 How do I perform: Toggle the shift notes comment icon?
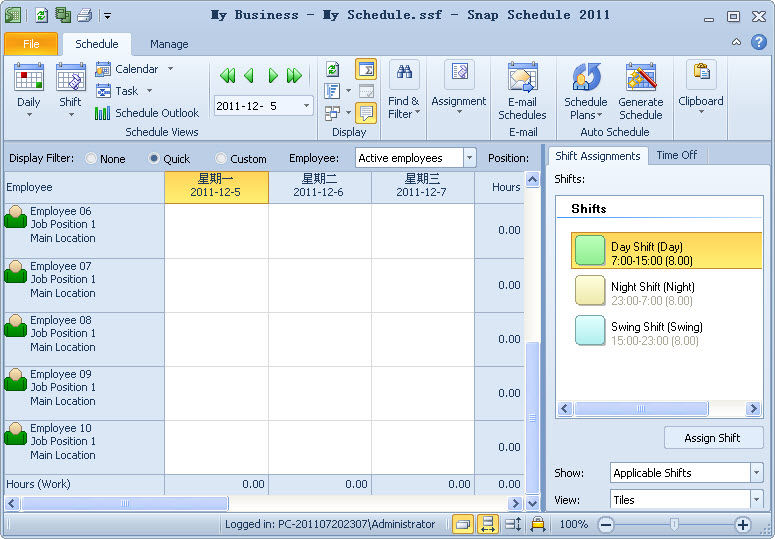tap(366, 113)
